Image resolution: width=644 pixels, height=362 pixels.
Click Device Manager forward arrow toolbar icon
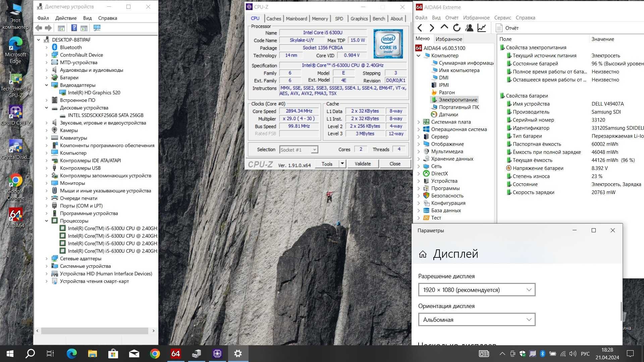coord(48,28)
